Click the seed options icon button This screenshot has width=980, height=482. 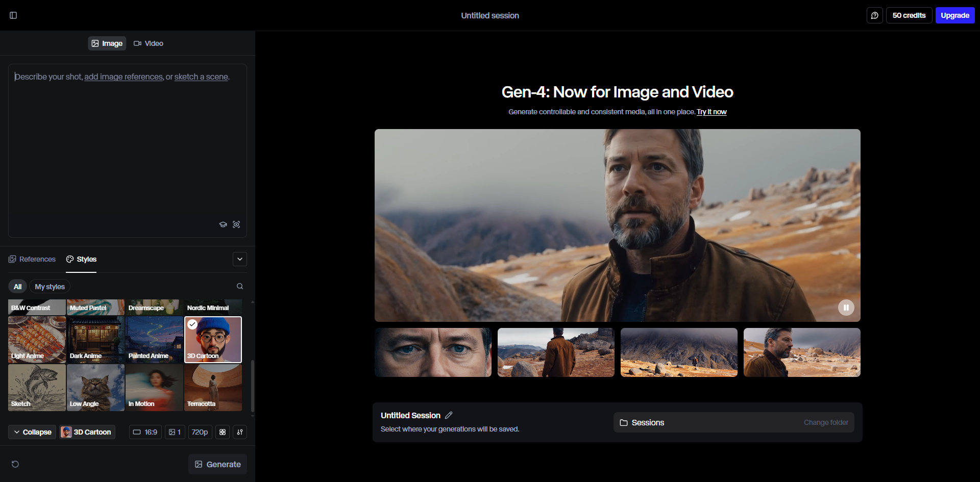click(240, 432)
